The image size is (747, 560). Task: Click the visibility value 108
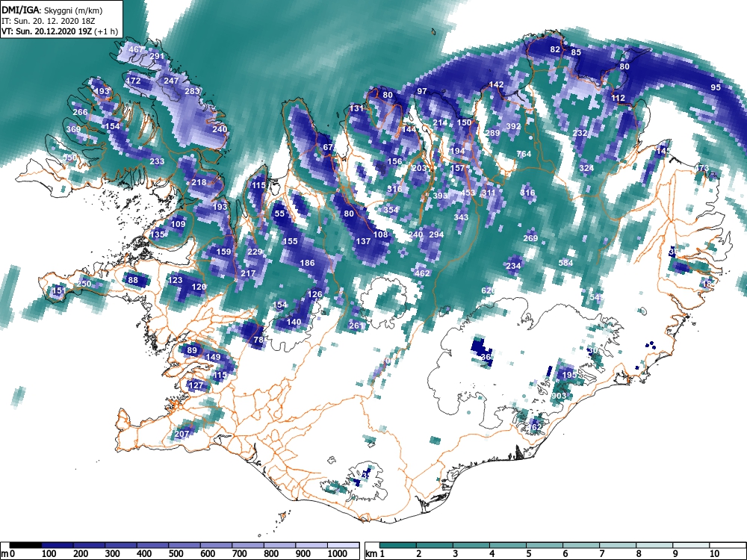click(x=380, y=234)
